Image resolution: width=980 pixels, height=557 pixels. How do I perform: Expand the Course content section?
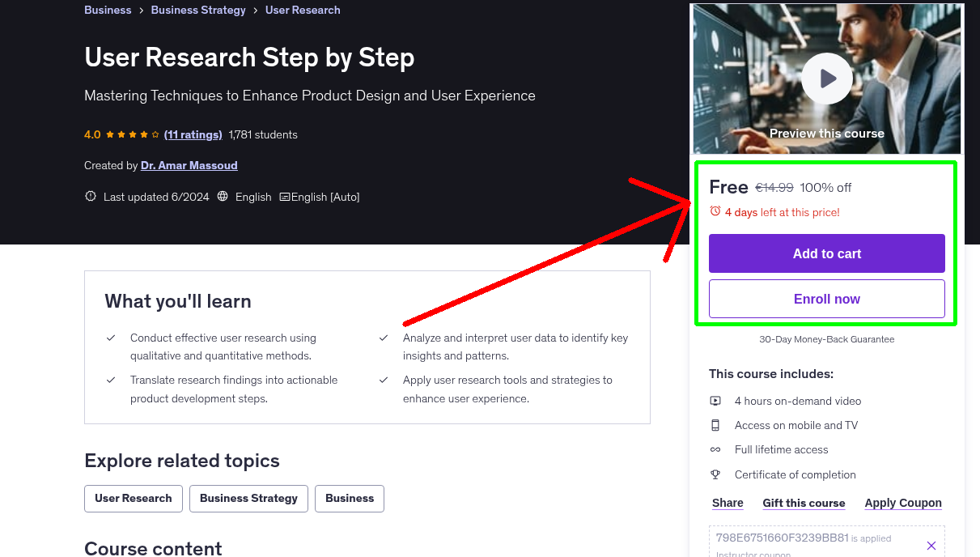point(152,548)
